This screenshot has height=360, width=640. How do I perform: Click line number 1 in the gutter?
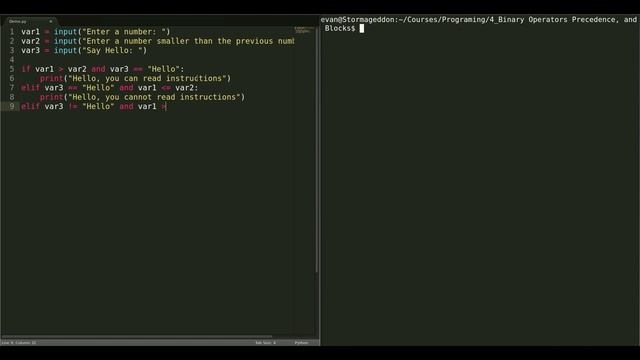[12, 31]
